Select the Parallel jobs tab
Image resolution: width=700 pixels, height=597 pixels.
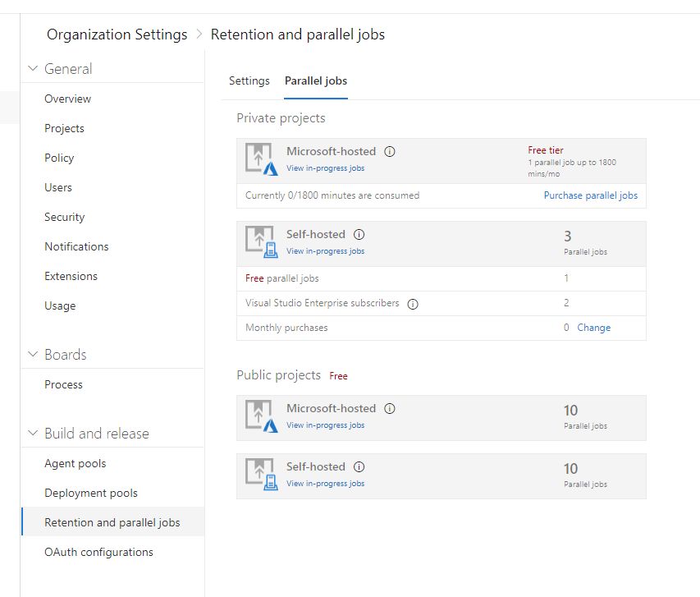316,80
